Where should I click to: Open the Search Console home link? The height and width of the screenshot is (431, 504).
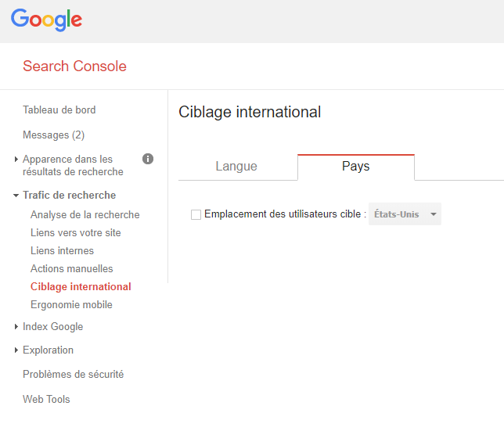coord(74,66)
